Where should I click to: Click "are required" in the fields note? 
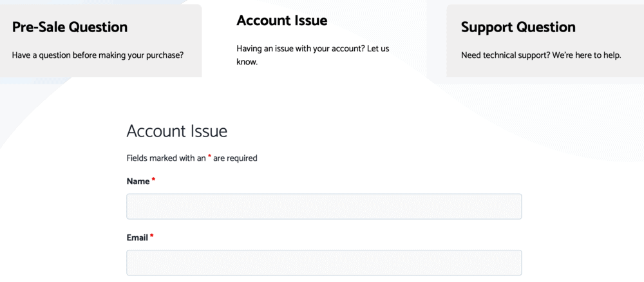pos(235,158)
